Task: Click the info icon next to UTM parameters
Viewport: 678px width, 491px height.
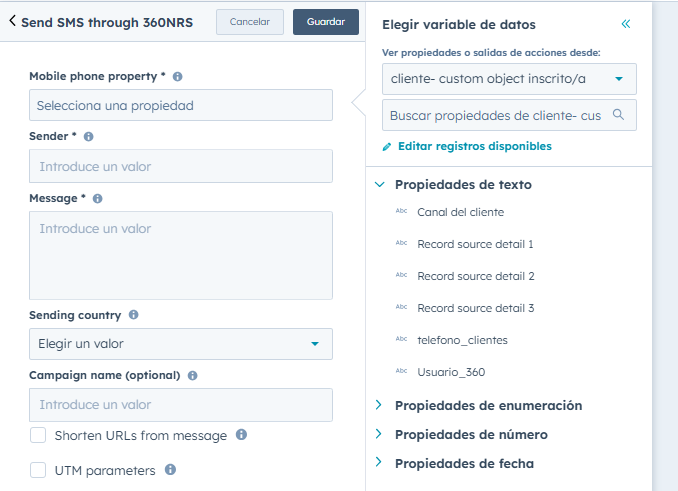Action: 170,470
